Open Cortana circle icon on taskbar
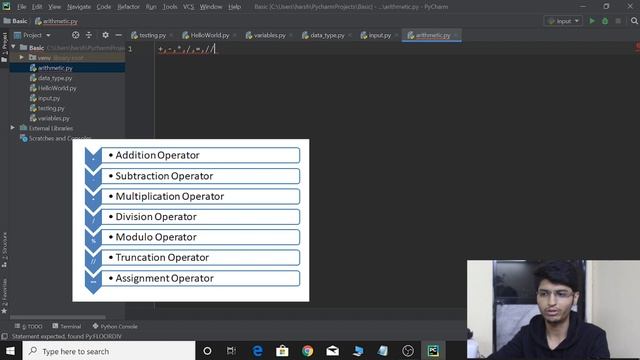This screenshot has height=360, width=640. click(207, 351)
